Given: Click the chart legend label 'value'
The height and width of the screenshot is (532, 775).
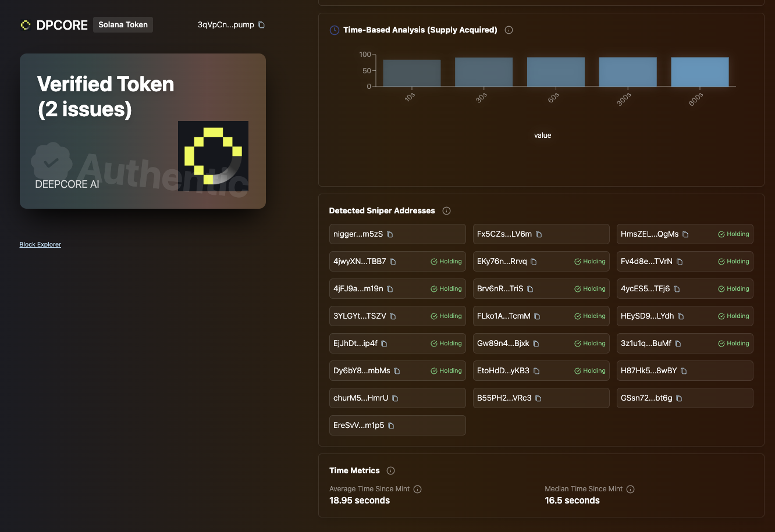Looking at the screenshot, I should pos(542,135).
